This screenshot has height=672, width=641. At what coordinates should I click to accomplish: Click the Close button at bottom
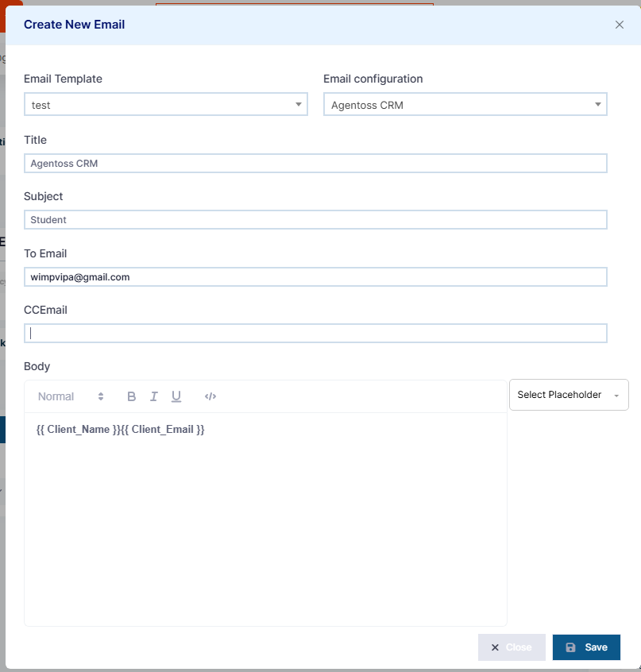(x=512, y=647)
